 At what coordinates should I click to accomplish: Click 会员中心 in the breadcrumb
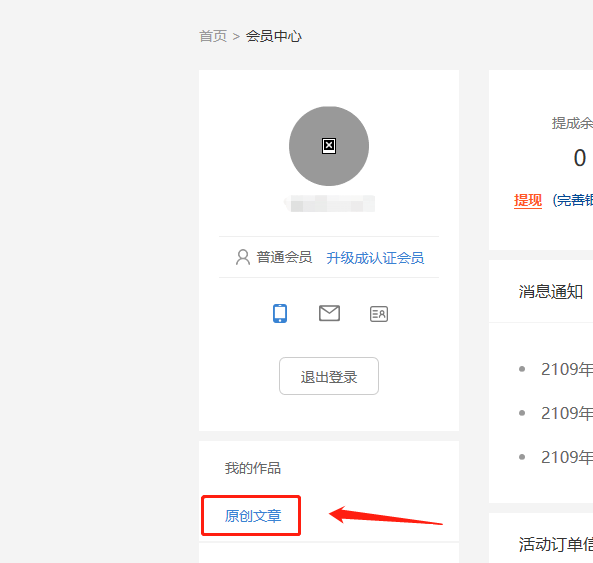274,36
